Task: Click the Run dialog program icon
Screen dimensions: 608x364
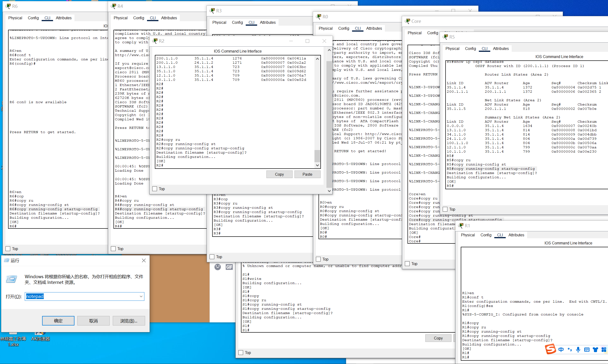Action: [11, 279]
